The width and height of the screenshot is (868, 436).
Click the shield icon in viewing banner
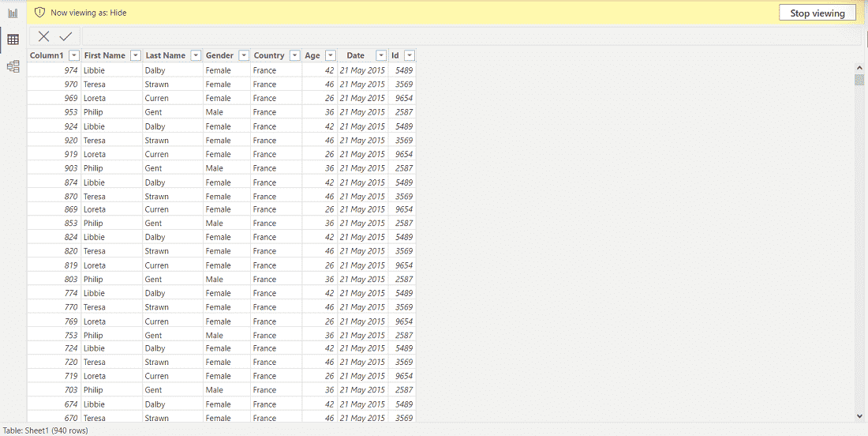point(40,12)
